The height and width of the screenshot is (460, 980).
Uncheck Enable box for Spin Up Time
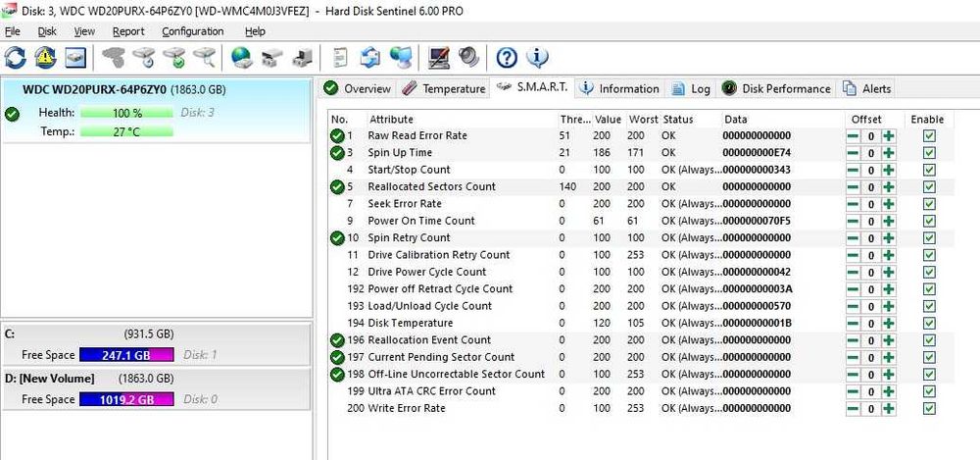pyautogui.click(x=929, y=153)
